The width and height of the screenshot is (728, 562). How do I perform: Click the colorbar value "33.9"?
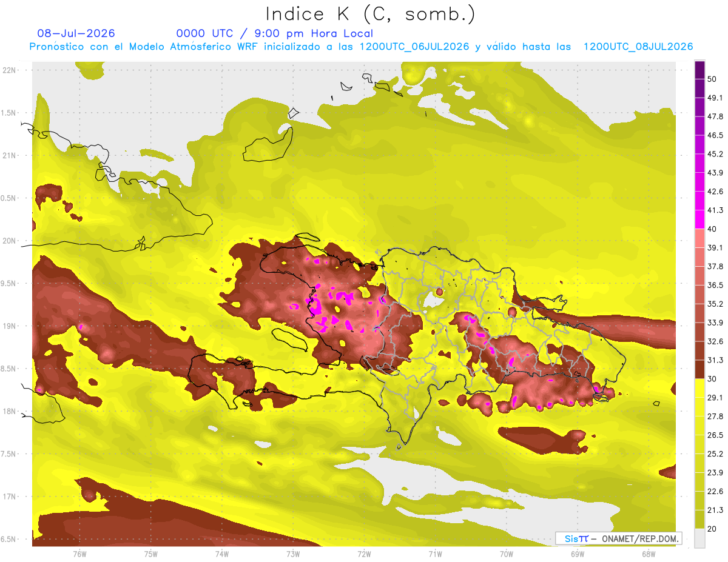(715, 323)
